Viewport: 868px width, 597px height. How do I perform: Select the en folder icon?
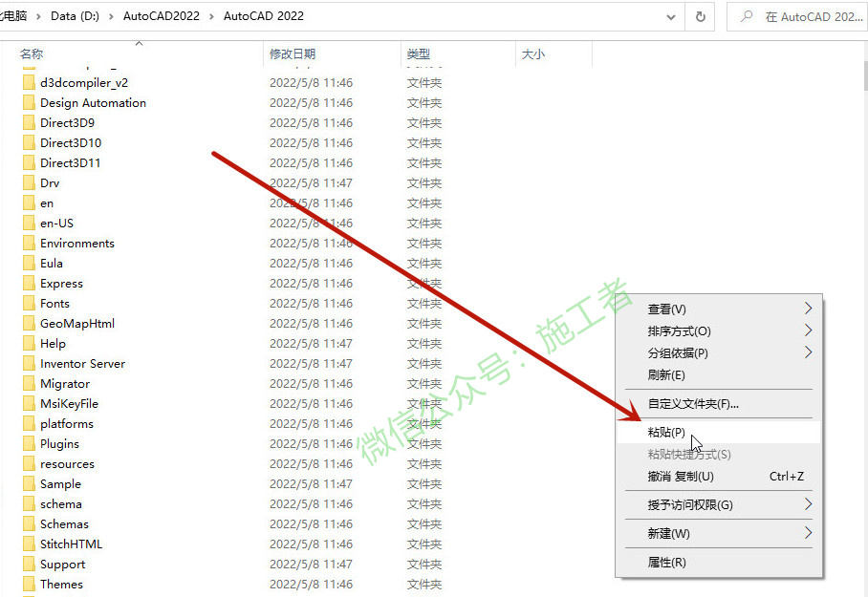tap(30, 203)
